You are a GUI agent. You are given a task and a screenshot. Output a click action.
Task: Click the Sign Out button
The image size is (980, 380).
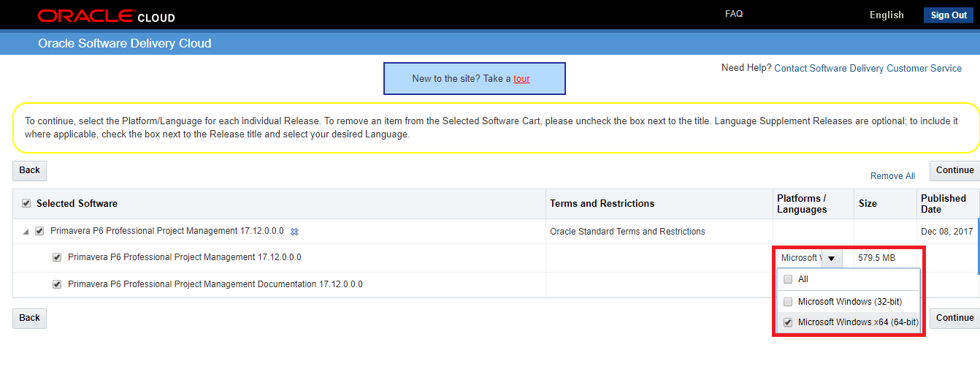tap(949, 15)
